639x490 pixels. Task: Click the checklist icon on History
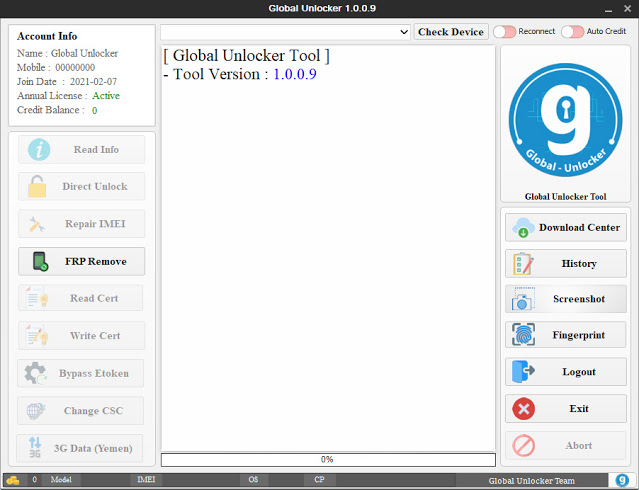(x=523, y=264)
